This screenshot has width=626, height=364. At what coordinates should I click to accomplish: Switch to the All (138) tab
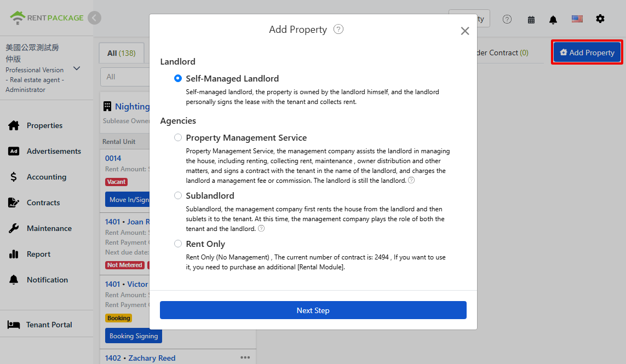122,53
